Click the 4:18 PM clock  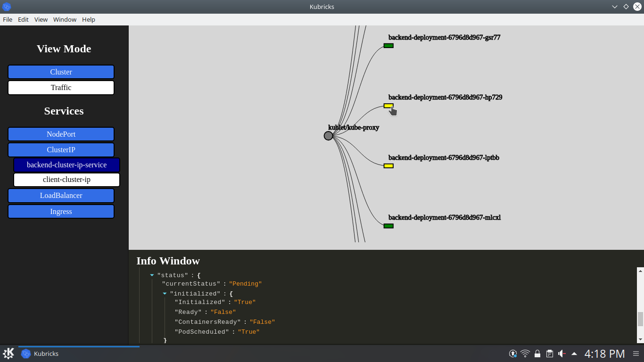605,354
